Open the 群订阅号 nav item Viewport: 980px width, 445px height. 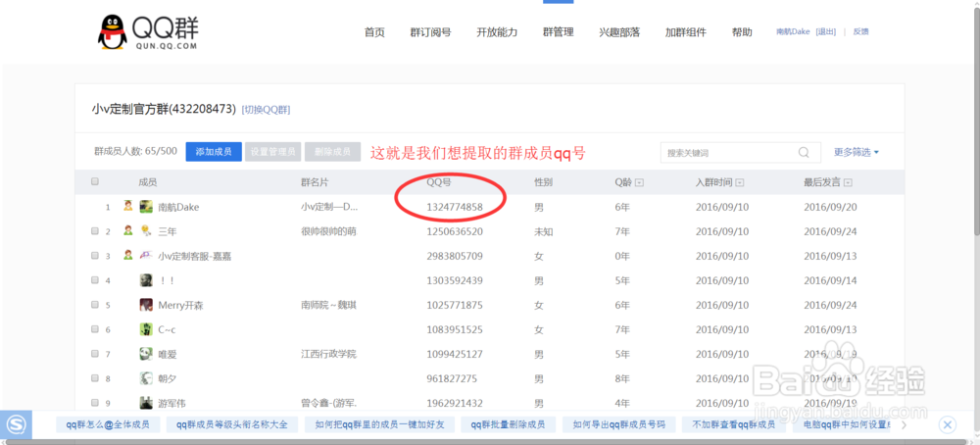(430, 32)
